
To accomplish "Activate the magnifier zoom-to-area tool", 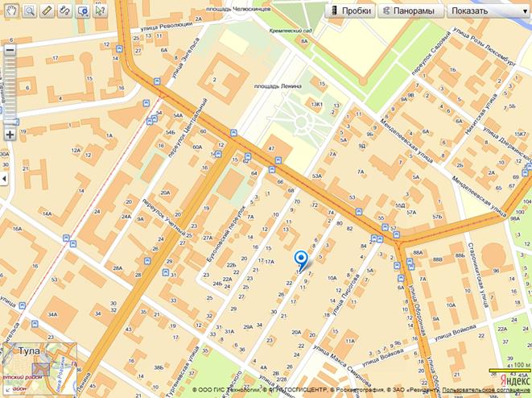I will pos(30,10).
